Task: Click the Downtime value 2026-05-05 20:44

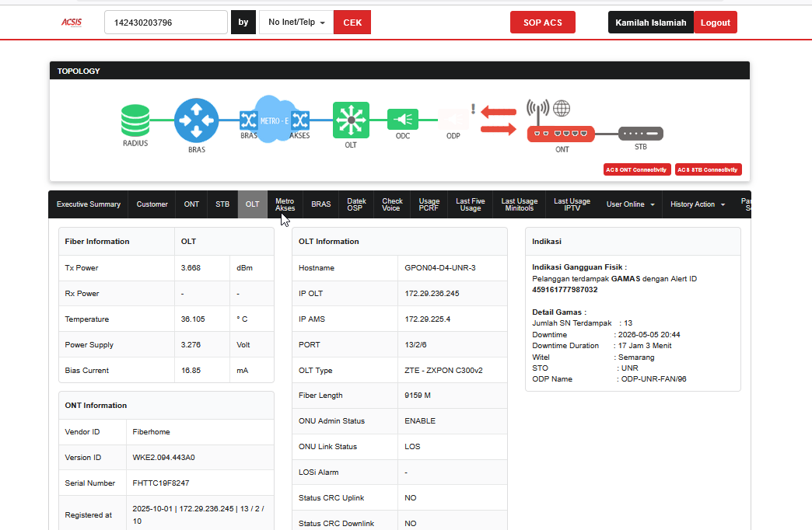Action: (649, 335)
